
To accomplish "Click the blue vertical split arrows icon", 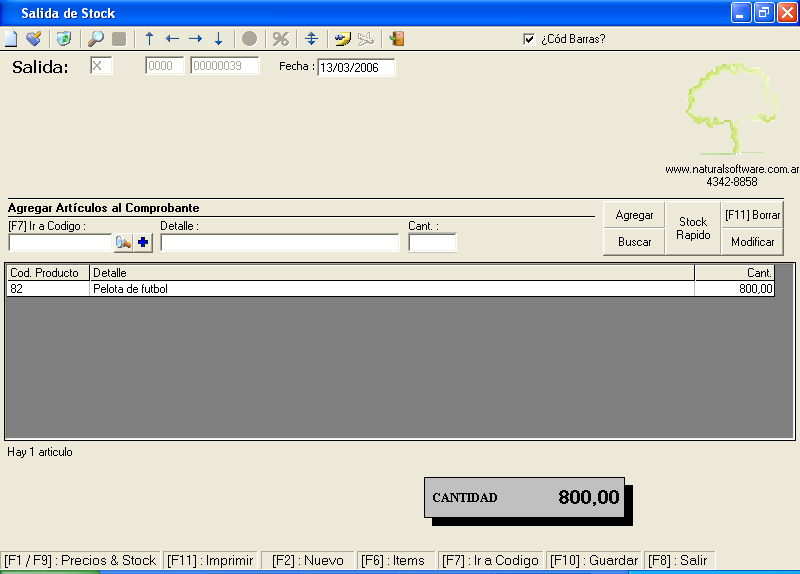I will click(x=311, y=39).
